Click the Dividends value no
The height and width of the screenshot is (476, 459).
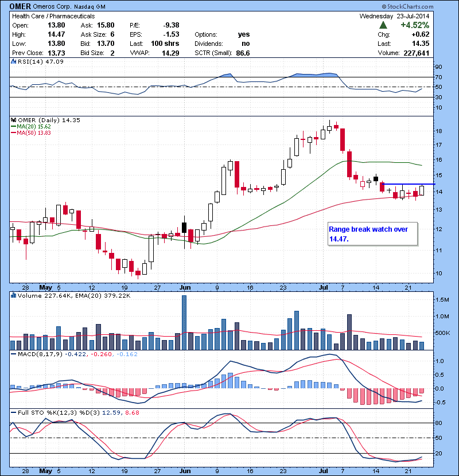point(246,44)
